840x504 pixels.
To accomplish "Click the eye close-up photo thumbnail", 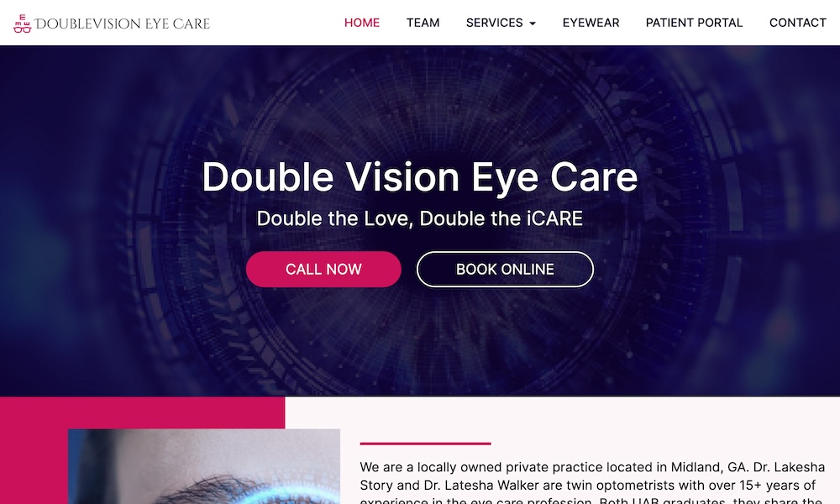I will [204, 466].
